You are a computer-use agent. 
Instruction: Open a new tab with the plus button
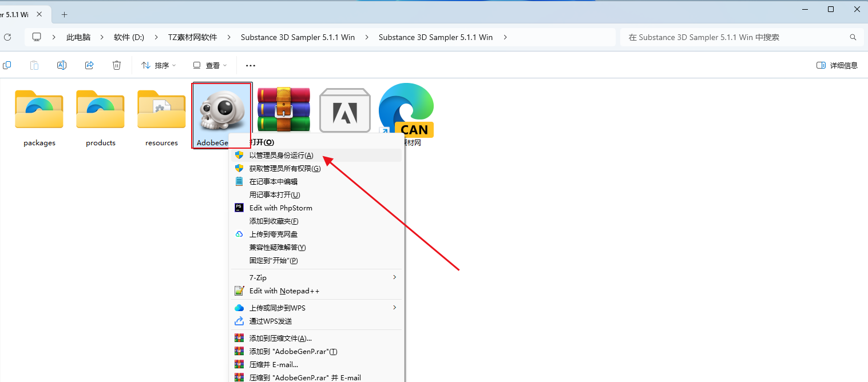click(65, 14)
